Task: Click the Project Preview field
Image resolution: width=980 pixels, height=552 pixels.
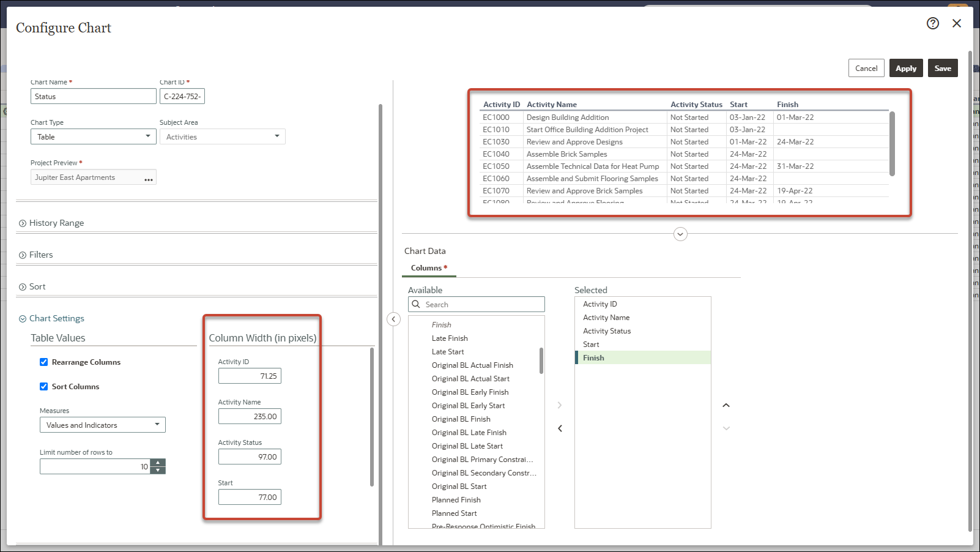Action: click(94, 177)
